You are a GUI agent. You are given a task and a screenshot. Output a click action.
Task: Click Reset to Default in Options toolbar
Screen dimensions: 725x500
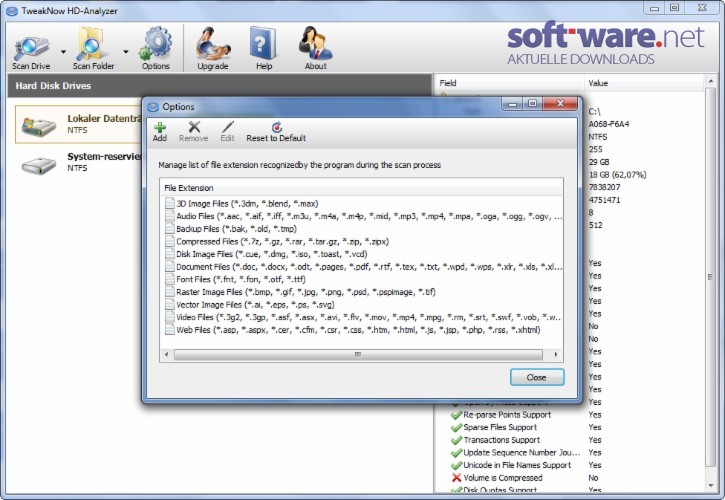[x=276, y=132]
